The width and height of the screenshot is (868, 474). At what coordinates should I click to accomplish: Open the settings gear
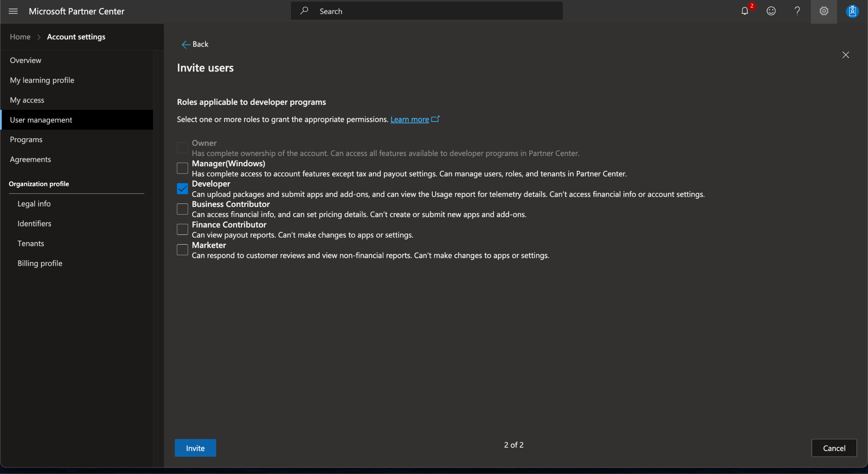tap(823, 11)
